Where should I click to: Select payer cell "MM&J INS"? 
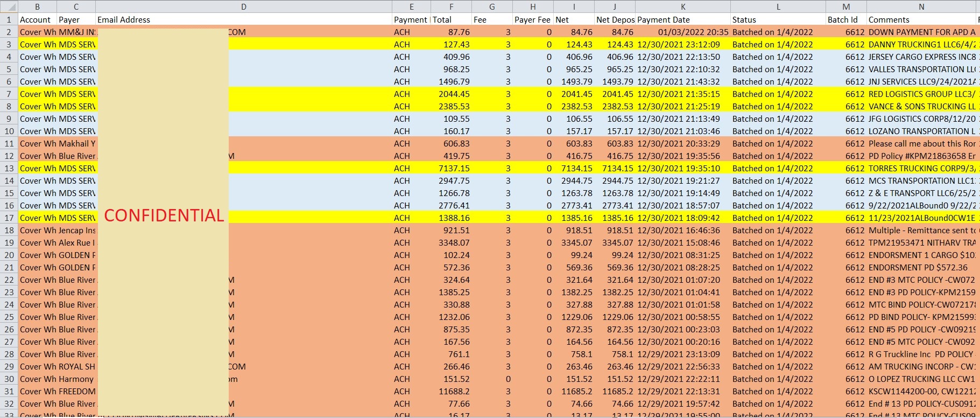point(76,32)
